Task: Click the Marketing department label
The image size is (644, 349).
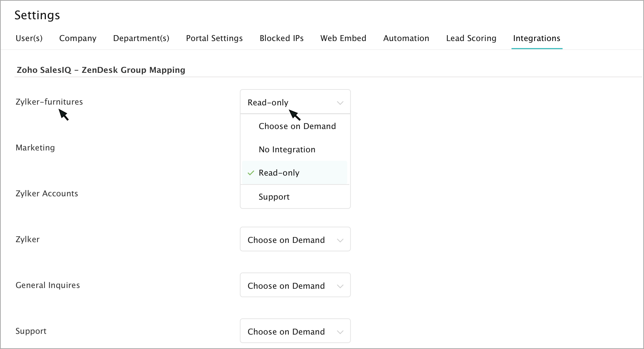Action: click(x=35, y=148)
